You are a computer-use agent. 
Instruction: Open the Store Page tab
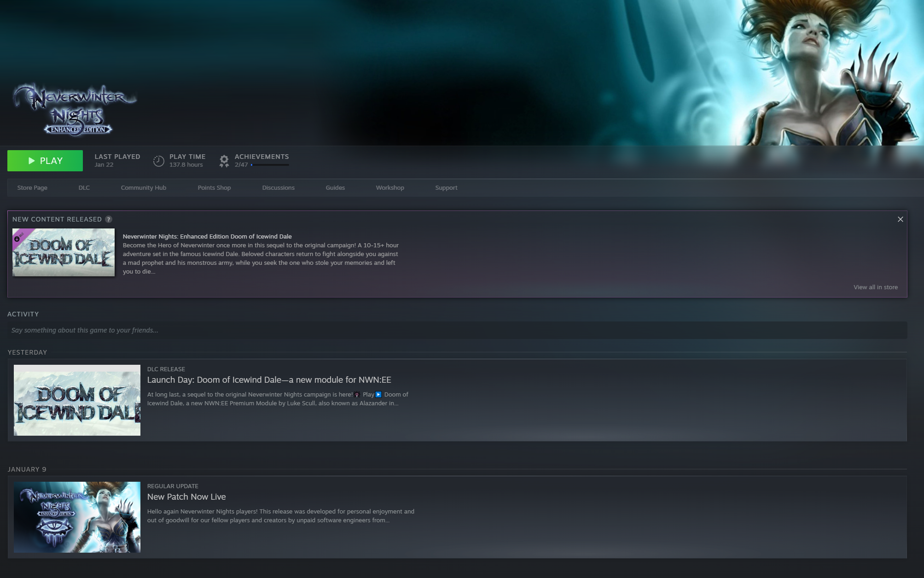click(32, 188)
